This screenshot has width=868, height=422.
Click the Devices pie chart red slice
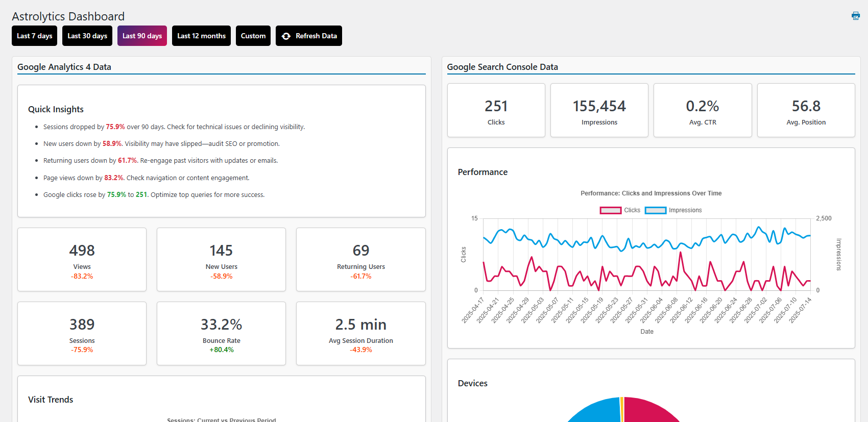[x=648, y=411]
